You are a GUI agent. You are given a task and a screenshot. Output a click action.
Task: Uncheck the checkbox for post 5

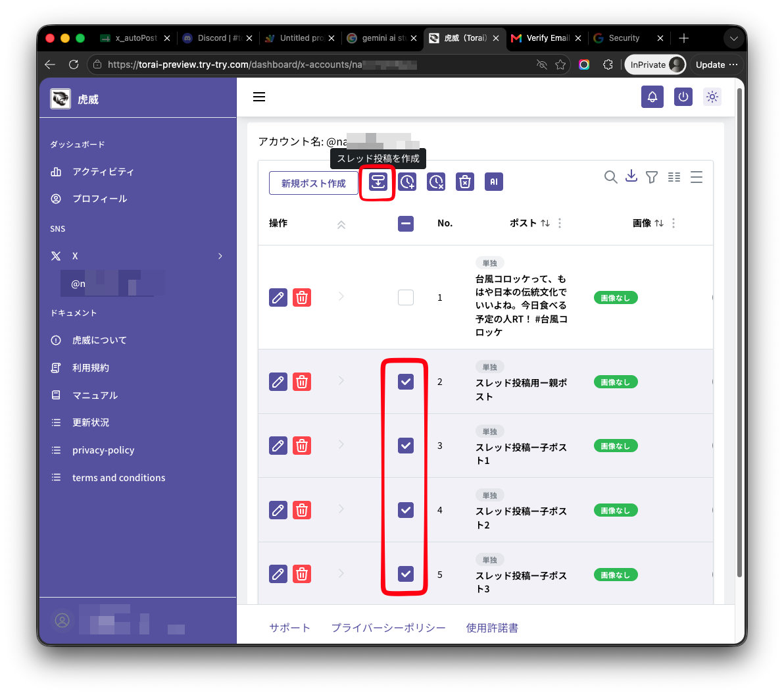(406, 574)
